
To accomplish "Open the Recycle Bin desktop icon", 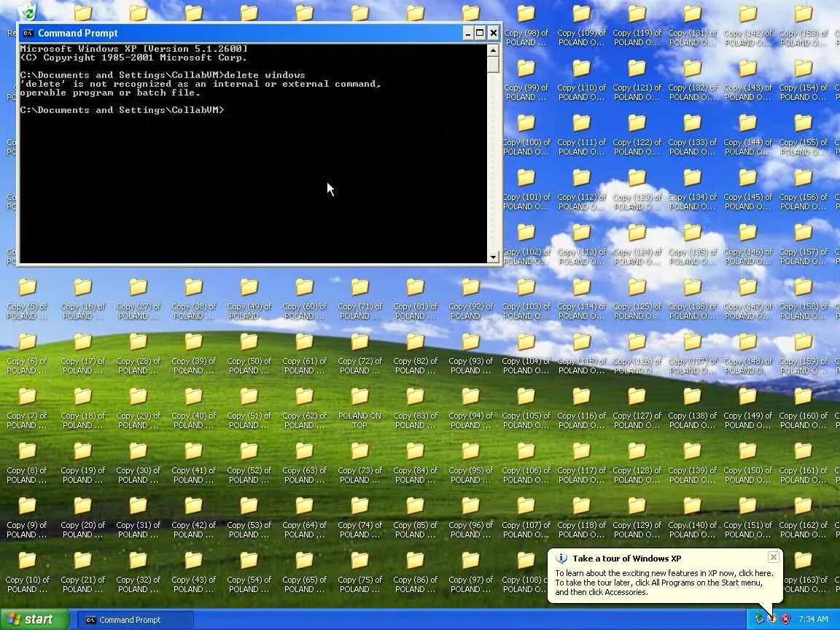I will tap(27, 11).
